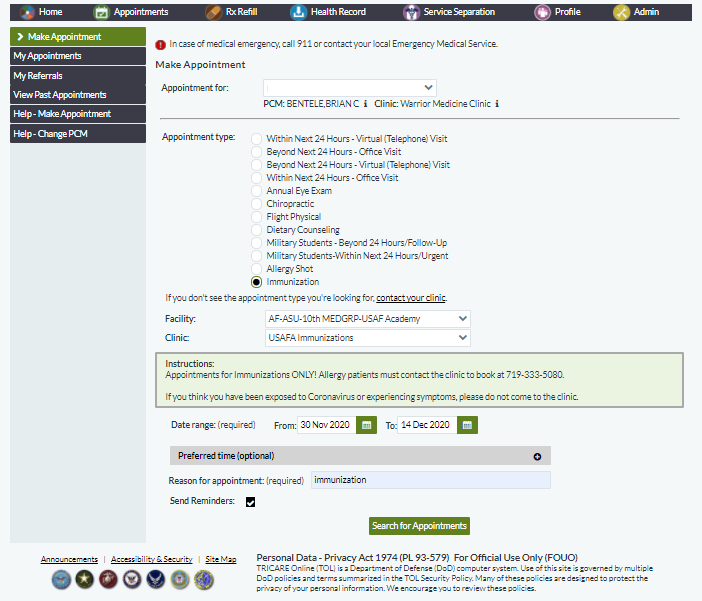
Task: Open the Accessibility & Security link
Action: [x=151, y=559]
